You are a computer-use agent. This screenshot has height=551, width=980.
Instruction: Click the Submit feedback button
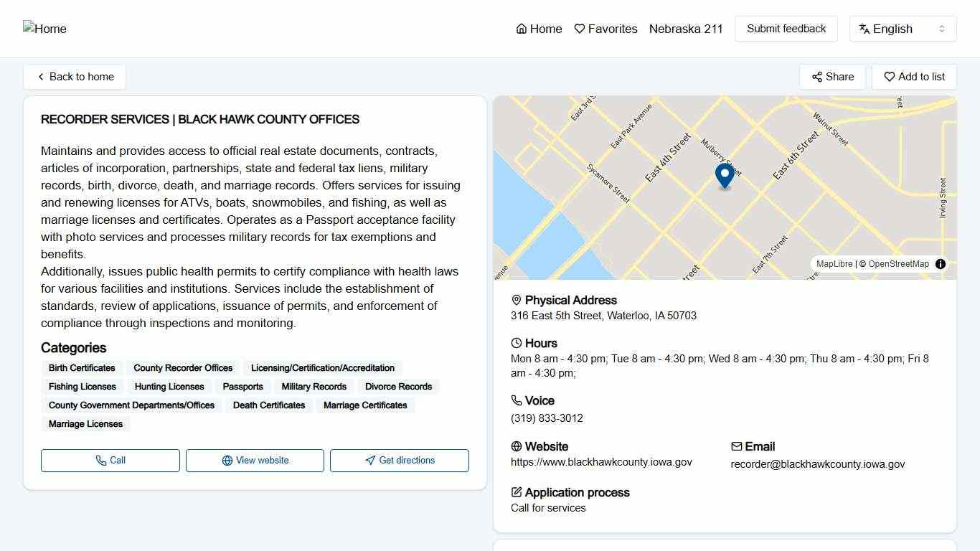[786, 29]
